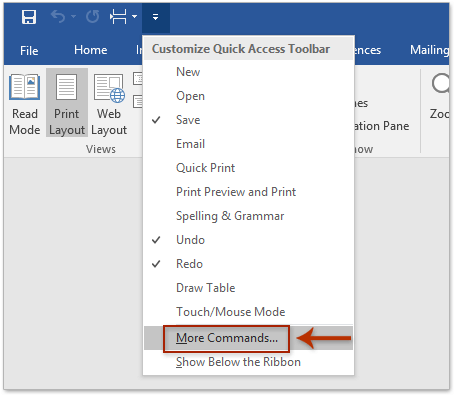Open the Mailings ribbon tab
This screenshot has width=458, height=398.
[x=429, y=50]
